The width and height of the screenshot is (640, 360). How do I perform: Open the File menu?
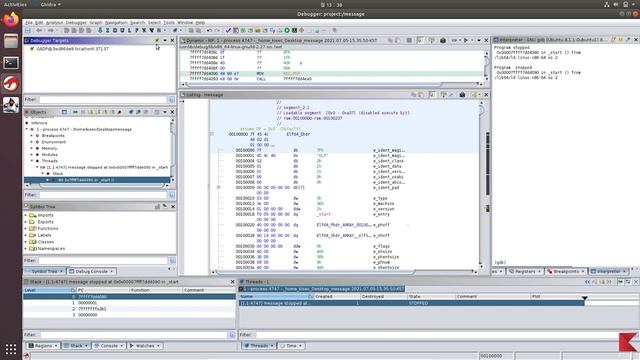[29, 22]
